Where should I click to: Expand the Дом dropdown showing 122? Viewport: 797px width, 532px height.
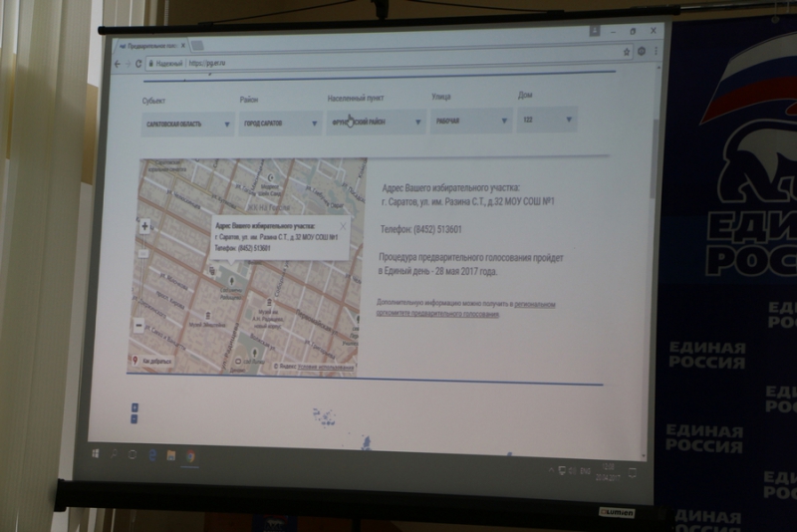[x=547, y=121]
